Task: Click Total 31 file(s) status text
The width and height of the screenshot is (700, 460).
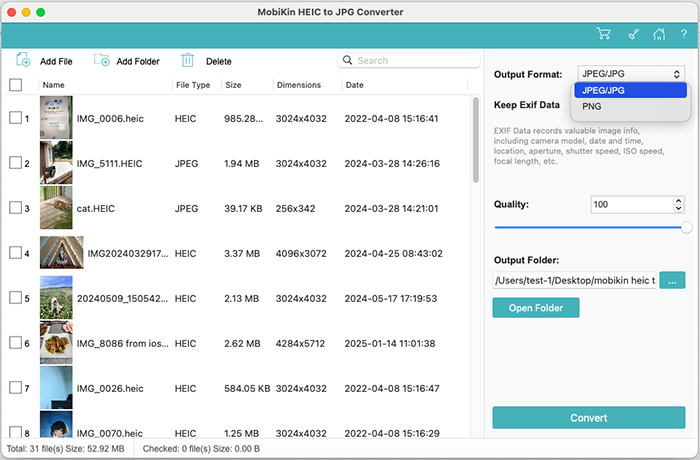Action: tap(65, 449)
